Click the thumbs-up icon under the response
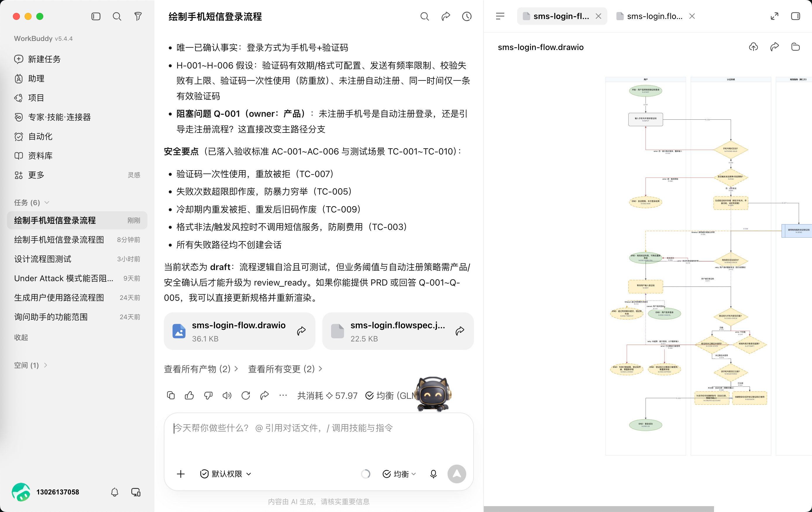The height and width of the screenshot is (512, 812). tap(189, 395)
